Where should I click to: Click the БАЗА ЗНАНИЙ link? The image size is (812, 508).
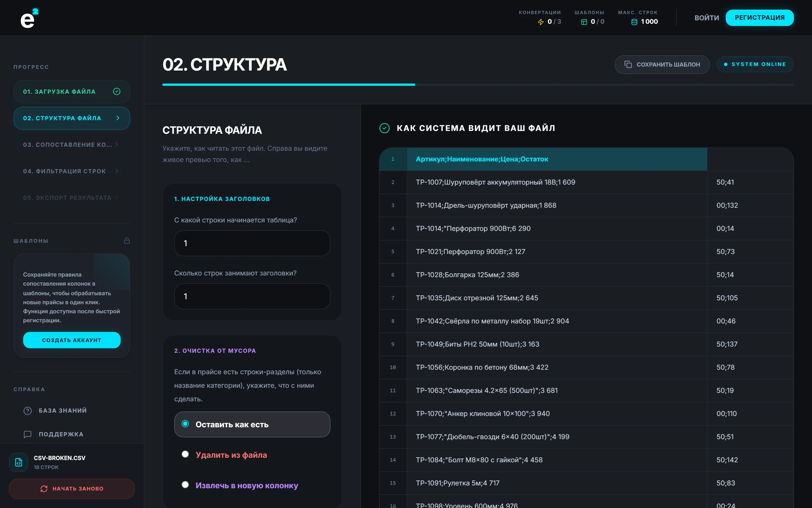click(63, 411)
